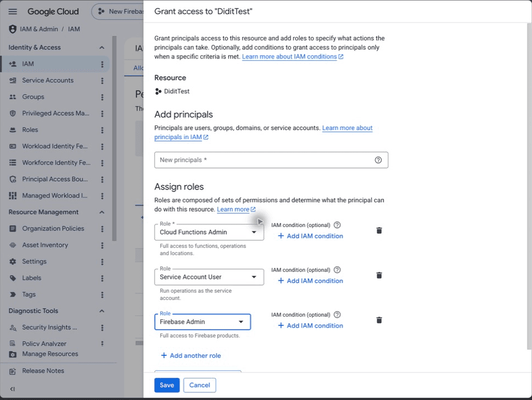Click help icon beside Firebase Admin condition

[x=337, y=314]
